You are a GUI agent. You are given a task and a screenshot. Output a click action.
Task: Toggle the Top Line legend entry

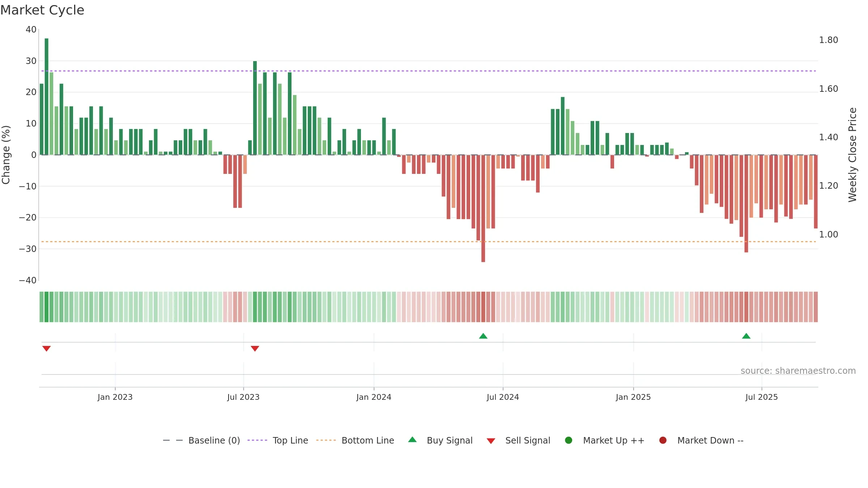click(x=278, y=440)
